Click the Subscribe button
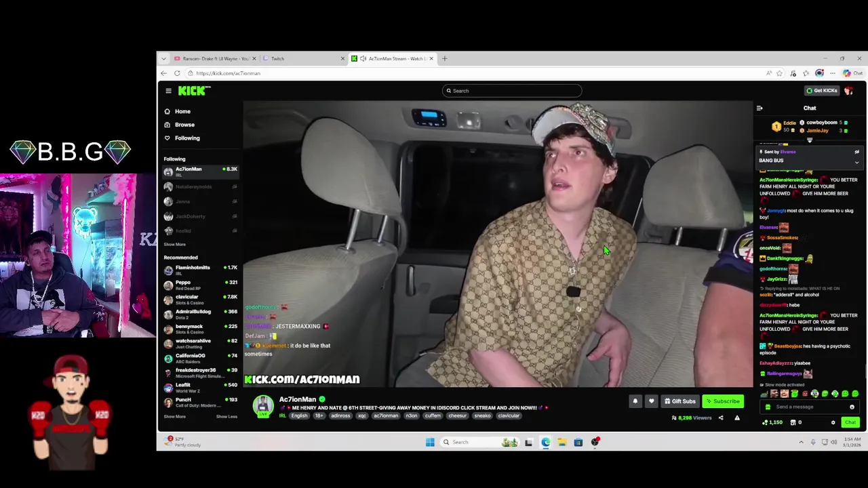The height and width of the screenshot is (488, 868). [x=723, y=401]
